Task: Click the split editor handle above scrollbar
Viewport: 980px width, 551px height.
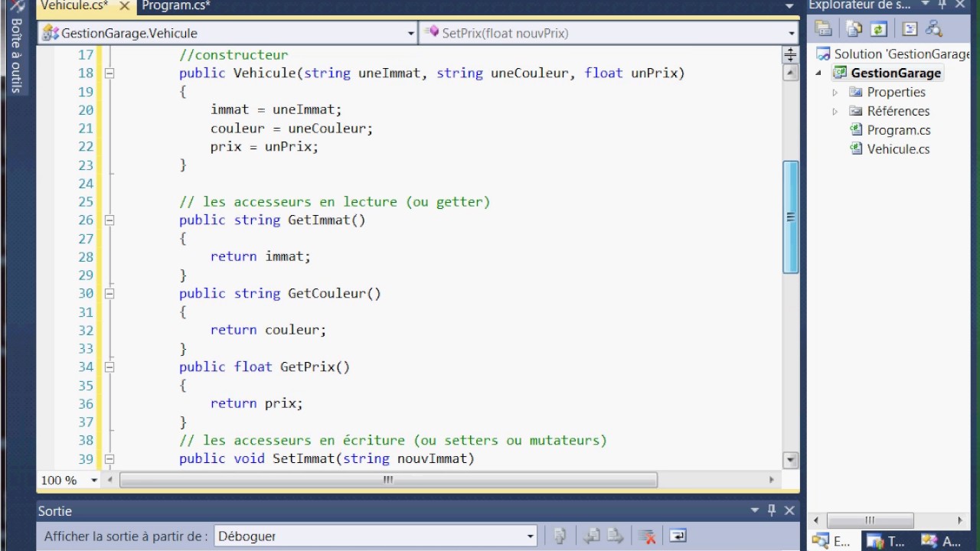Action: click(791, 55)
